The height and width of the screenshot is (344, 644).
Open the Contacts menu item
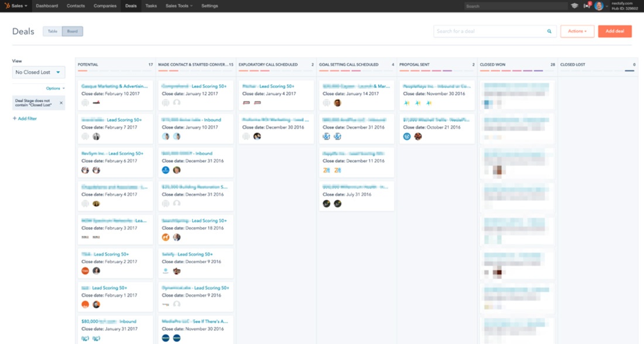coord(76,6)
